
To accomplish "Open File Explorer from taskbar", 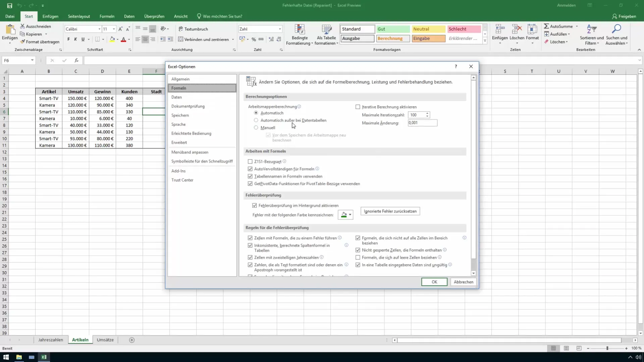I will [19, 357].
